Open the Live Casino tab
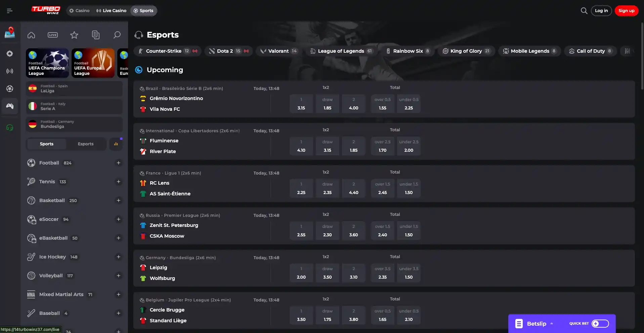 tap(111, 11)
